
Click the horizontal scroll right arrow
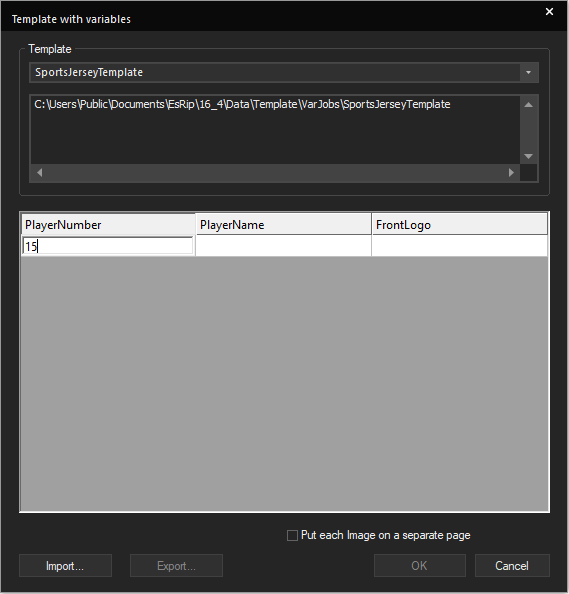(x=511, y=173)
